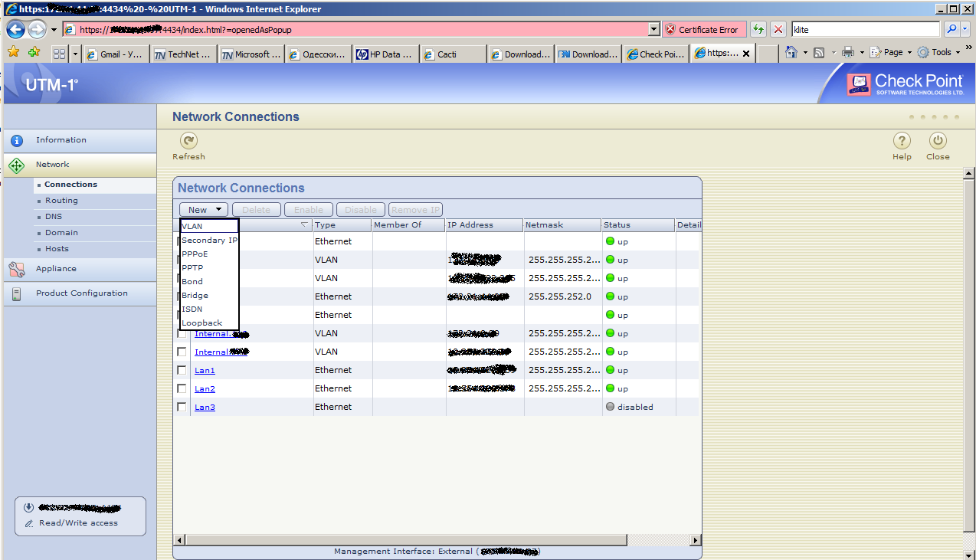Image resolution: width=976 pixels, height=560 pixels.
Task: Open the Help icon
Action: tap(902, 141)
